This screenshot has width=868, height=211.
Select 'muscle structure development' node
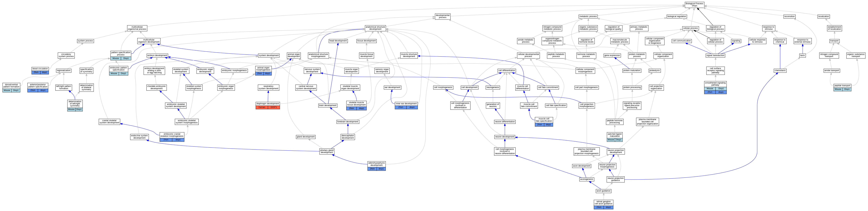tap(409, 55)
